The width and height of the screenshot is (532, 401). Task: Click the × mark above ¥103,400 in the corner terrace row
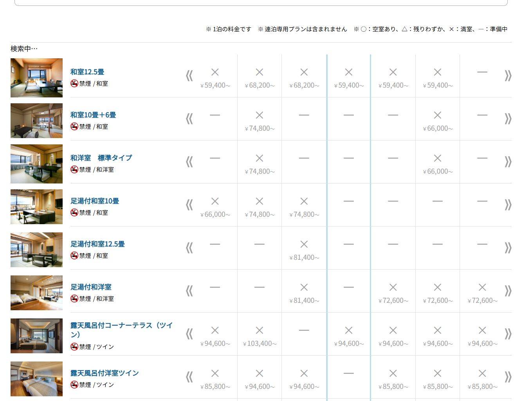pyautogui.click(x=259, y=330)
